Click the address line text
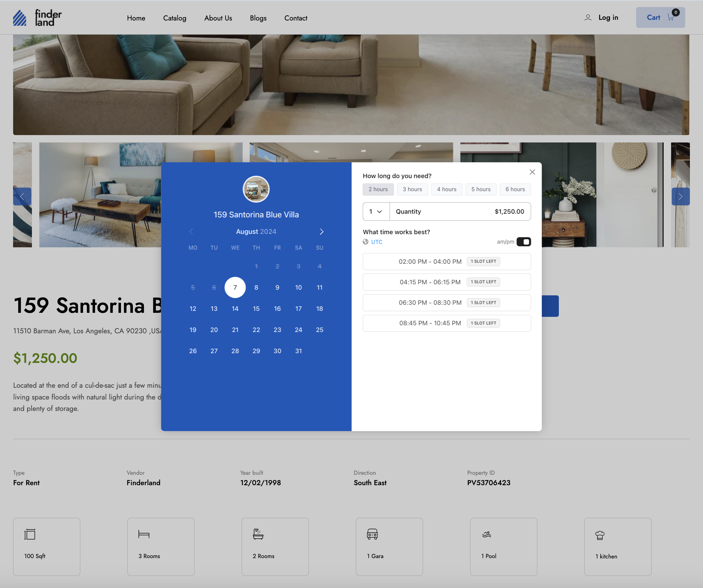The height and width of the screenshot is (588, 703). [87, 331]
